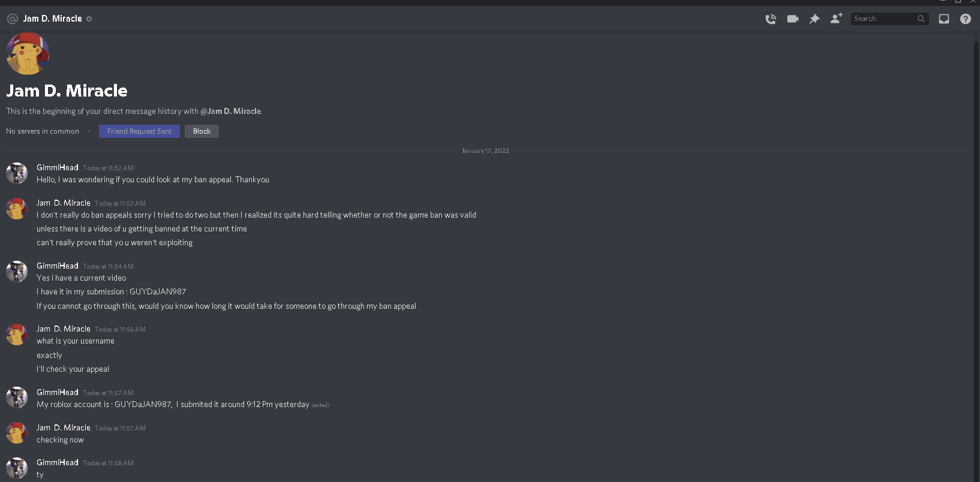980x482 pixels.
Task: Open the Help center
Action: (x=966, y=19)
